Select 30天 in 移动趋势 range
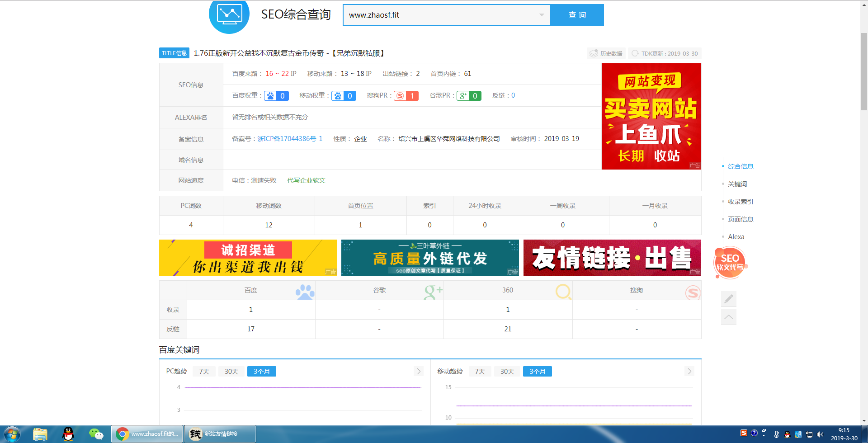This screenshot has height=443, width=868. [x=507, y=372]
